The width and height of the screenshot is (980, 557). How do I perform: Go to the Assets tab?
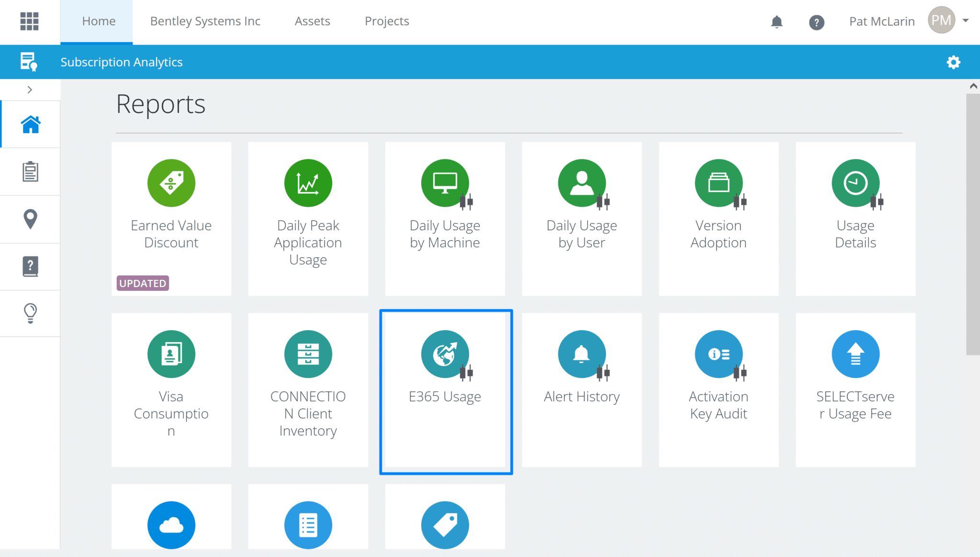point(312,21)
